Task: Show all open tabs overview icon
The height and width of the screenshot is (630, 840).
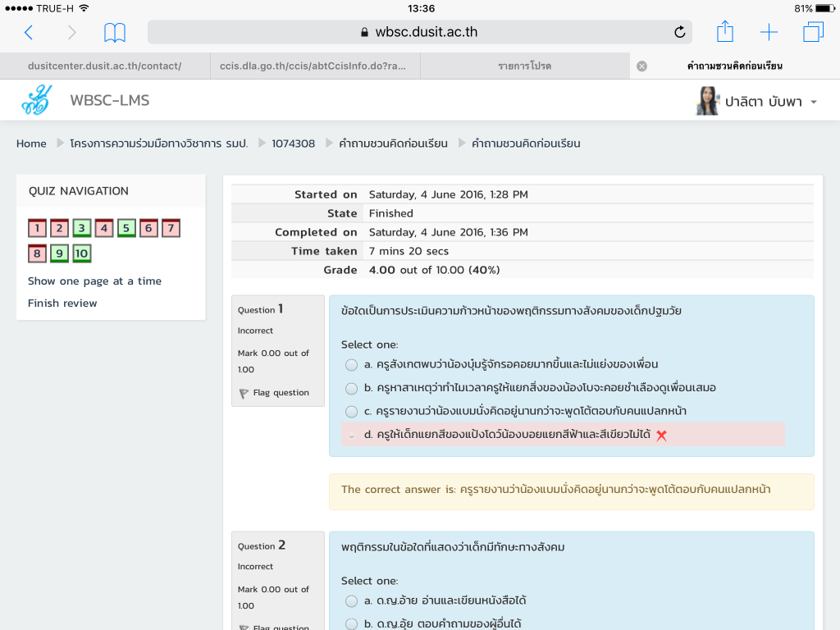Action: pyautogui.click(x=813, y=33)
